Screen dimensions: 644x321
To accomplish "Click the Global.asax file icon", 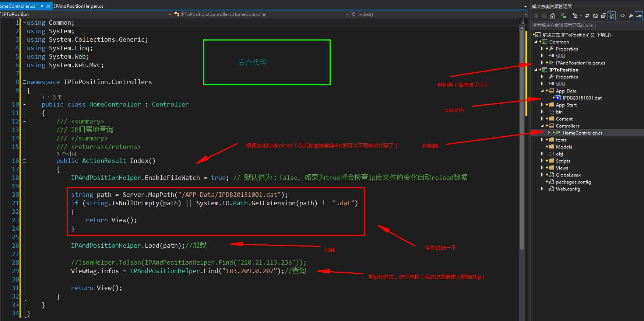I will pos(551,175).
